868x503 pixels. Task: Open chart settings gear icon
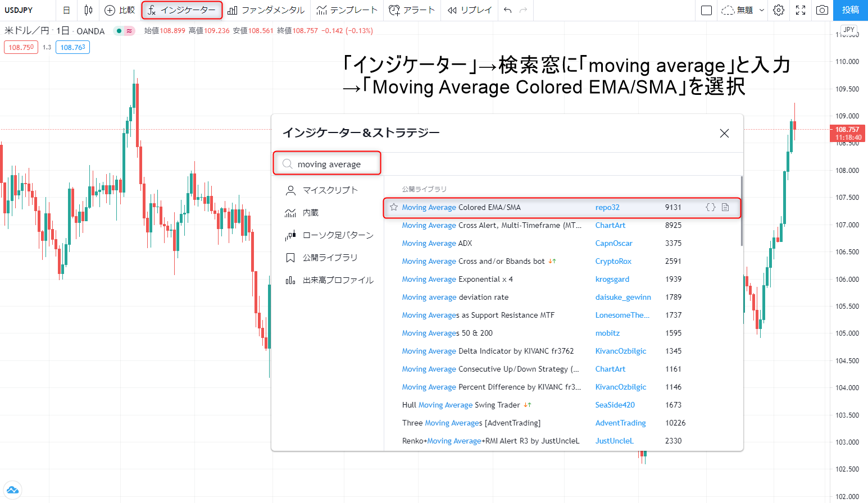[x=779, y=10]
